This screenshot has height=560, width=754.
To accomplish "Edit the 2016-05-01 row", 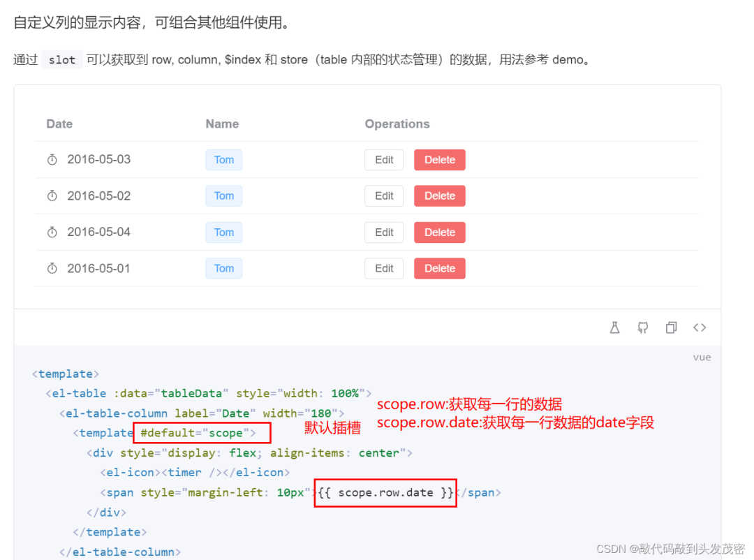I will 384,268.
